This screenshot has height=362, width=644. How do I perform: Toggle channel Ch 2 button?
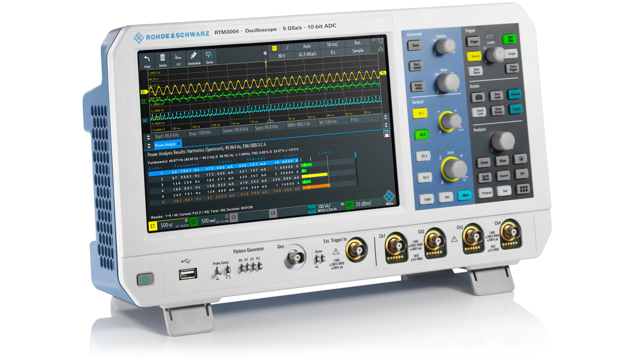coord(420,134)
